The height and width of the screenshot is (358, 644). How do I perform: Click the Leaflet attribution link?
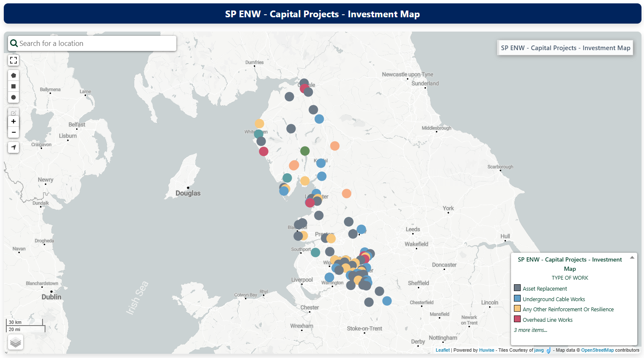pyautogui.click(x=442, y=350)
